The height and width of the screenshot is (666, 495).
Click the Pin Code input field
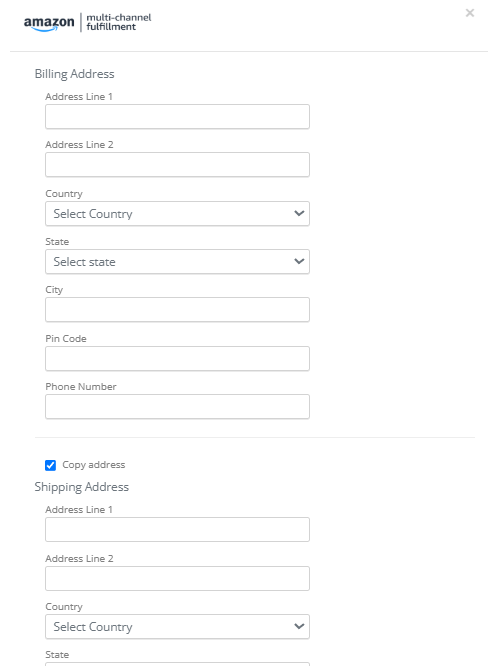click(177, 358)
